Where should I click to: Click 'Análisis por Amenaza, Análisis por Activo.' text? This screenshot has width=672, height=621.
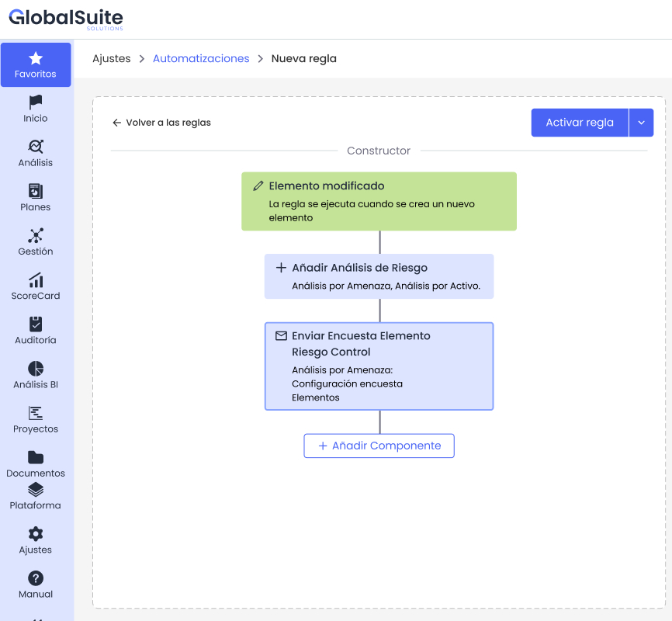coord(386,286)
